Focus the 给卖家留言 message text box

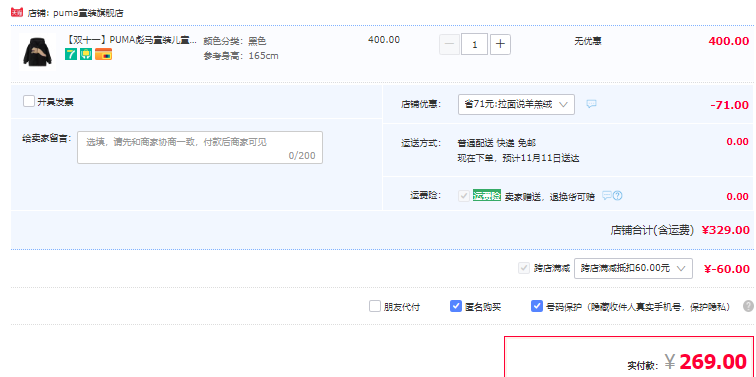point(200,148)
